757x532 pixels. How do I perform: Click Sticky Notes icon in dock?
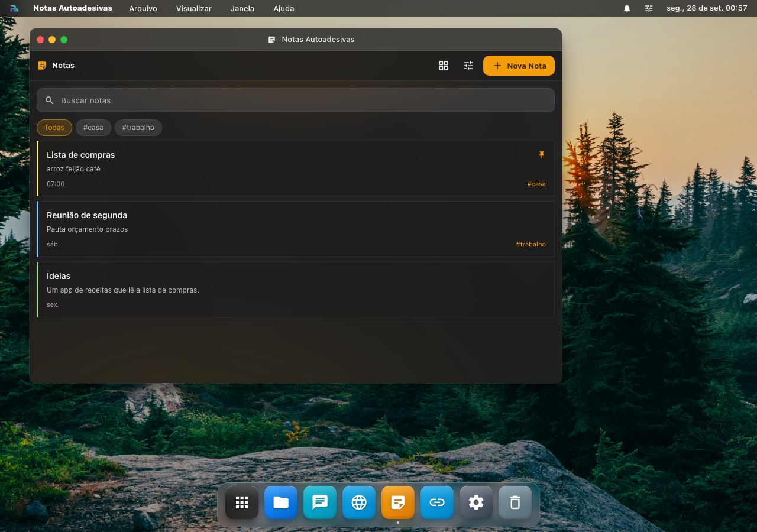click(398, 502)
